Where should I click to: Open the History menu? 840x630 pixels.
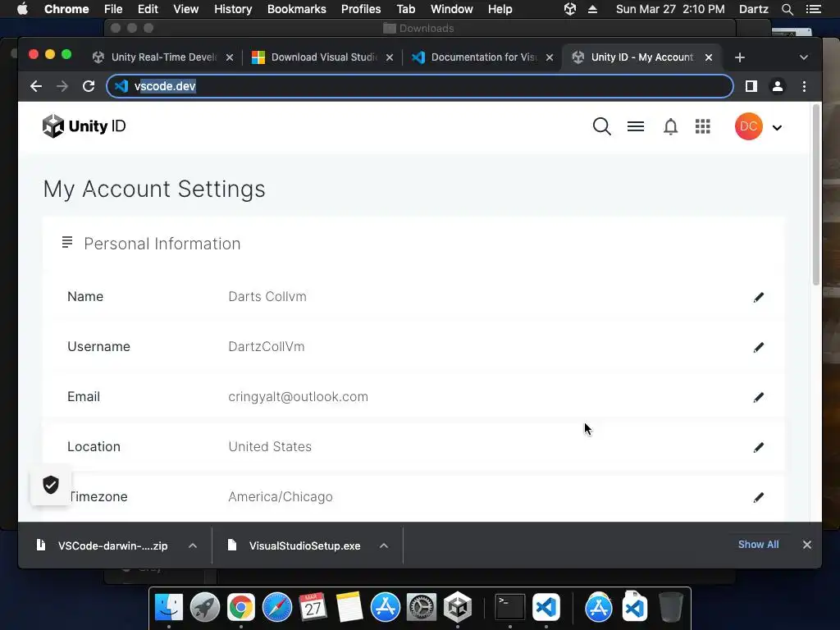click(x=233, y=9)
